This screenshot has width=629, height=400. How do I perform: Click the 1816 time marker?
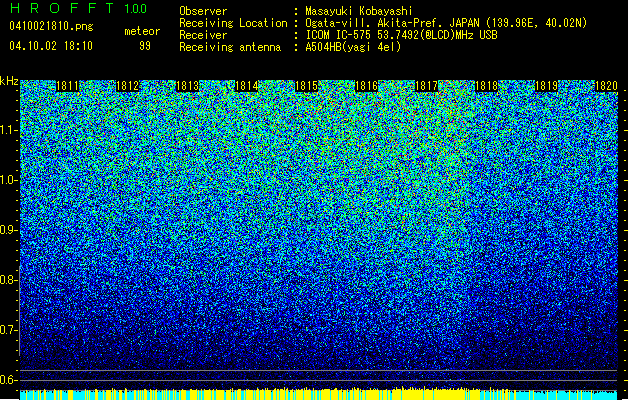[366, 86]
